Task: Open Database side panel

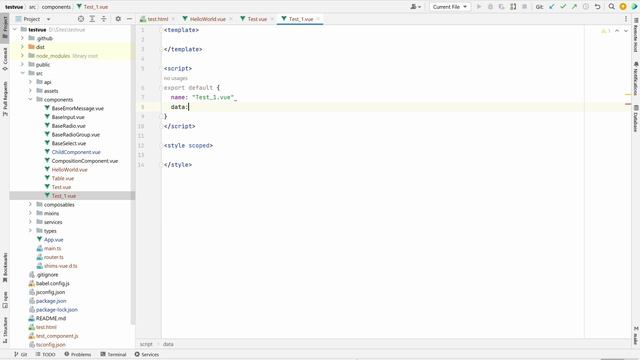Action: 636,118
